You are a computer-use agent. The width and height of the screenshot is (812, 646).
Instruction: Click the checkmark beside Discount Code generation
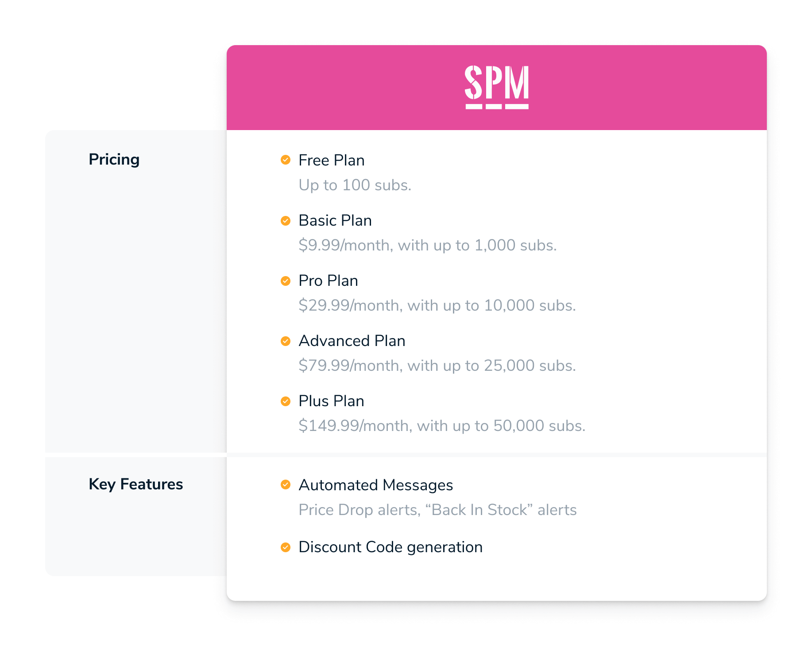(x=286, y=547)
